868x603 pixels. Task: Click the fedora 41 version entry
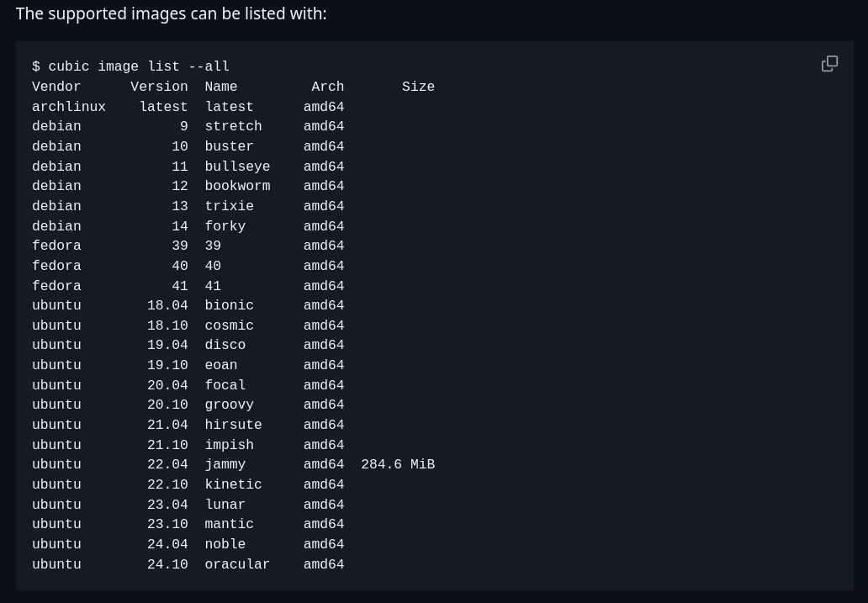tap(180, 286)
